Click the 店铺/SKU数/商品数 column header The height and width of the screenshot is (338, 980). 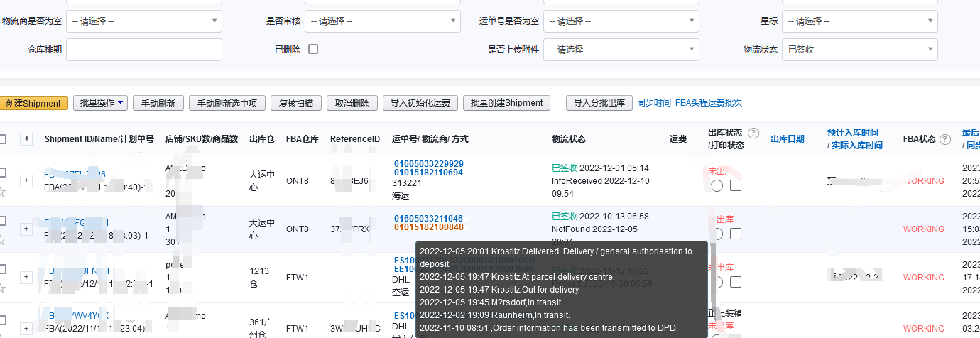(201, 139)
